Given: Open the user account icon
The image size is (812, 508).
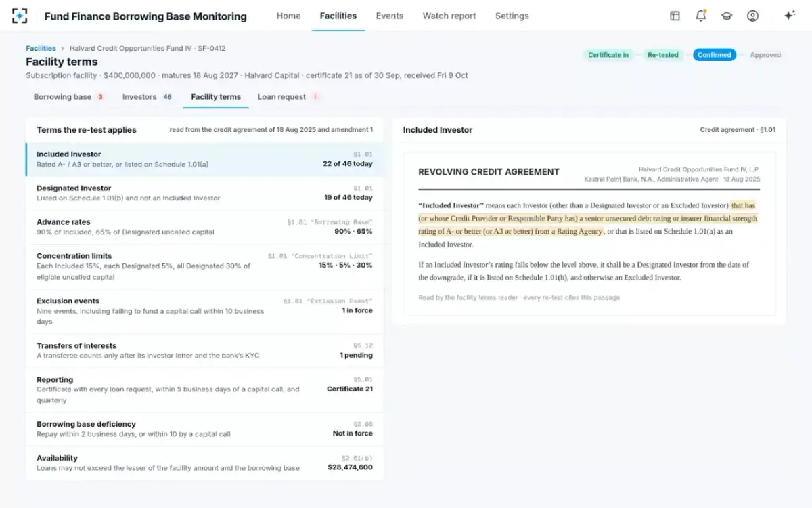Looking at the screenshot, I should [752, 16].
